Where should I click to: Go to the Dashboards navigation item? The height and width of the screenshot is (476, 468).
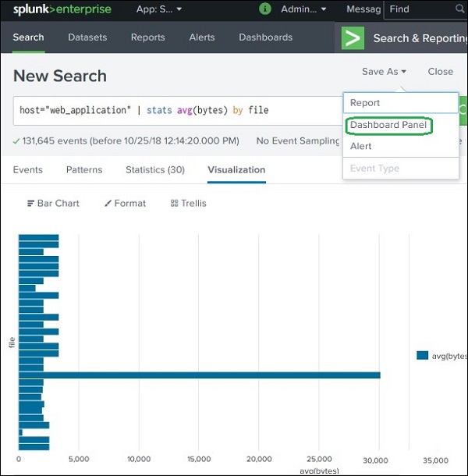pos(265,37)
